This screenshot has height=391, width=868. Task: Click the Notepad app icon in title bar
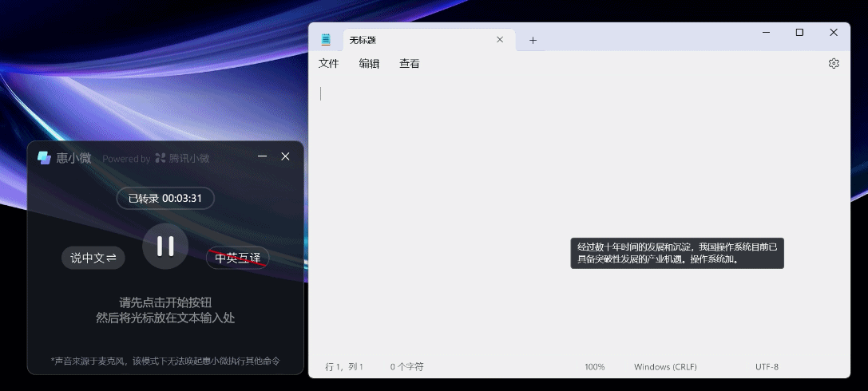[x=326, y=39]
